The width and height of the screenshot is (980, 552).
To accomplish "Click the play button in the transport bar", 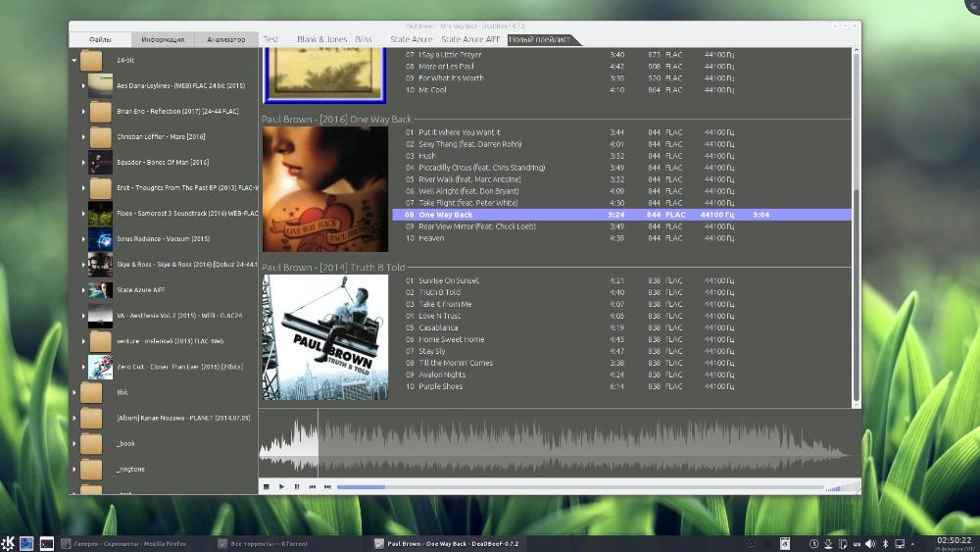I will [x=282, y=487].
